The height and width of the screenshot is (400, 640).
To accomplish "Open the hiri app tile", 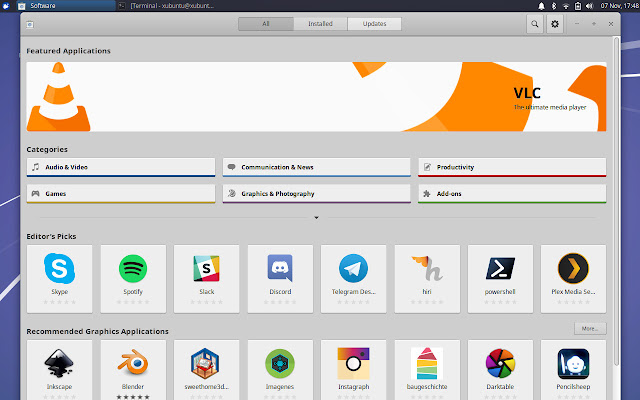I will 427,279.
